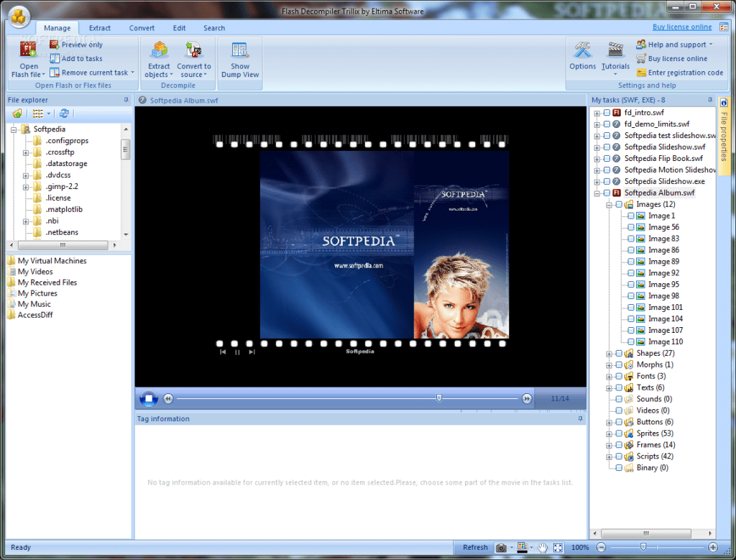Click the Convert to source icon
This screenshot has width=736, height=560.
194,51
